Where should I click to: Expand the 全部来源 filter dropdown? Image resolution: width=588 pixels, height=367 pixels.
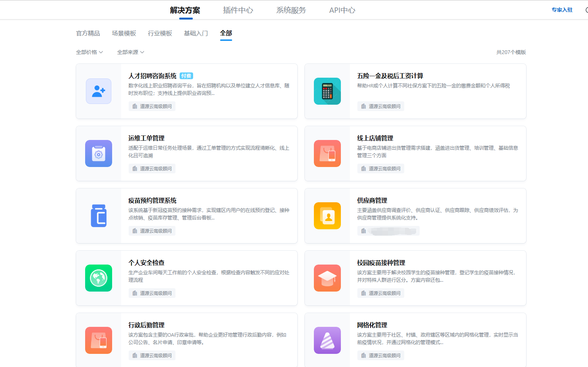pos(130,52)
